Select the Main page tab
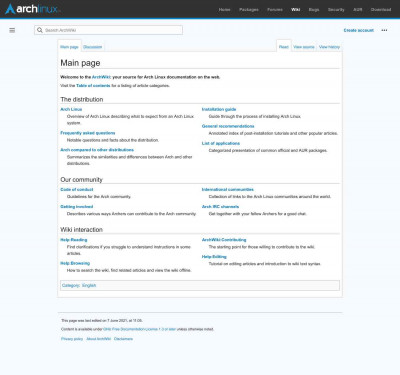Image resolution: width=400 pixels, height=375 pixels. click(x=69, y=47)
